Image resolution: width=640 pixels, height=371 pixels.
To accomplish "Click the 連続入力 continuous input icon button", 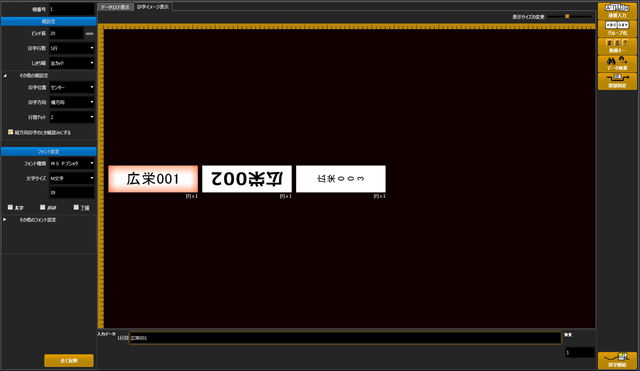I will click(617, 11).
